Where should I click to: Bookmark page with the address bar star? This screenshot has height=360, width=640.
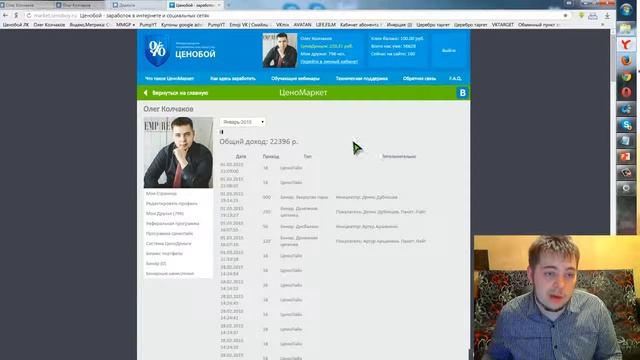[565, 16]
